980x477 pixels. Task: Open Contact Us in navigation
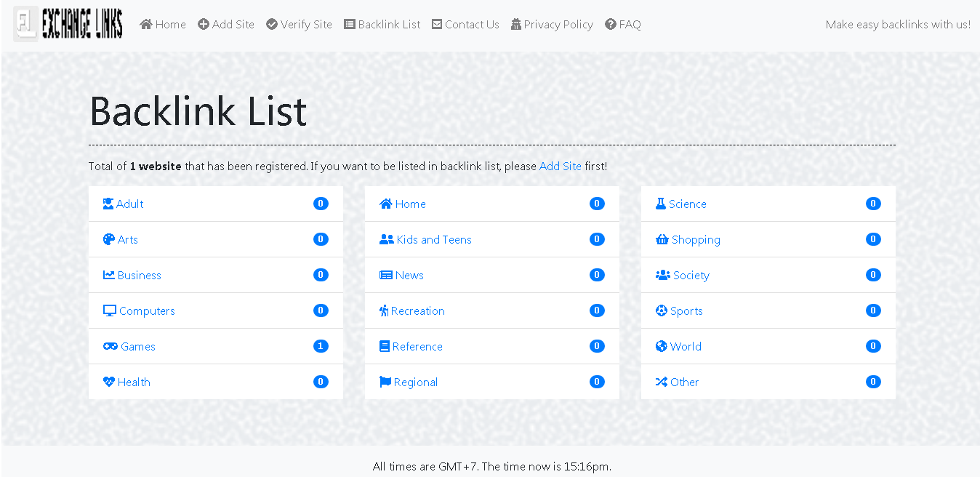pos(465,24)
